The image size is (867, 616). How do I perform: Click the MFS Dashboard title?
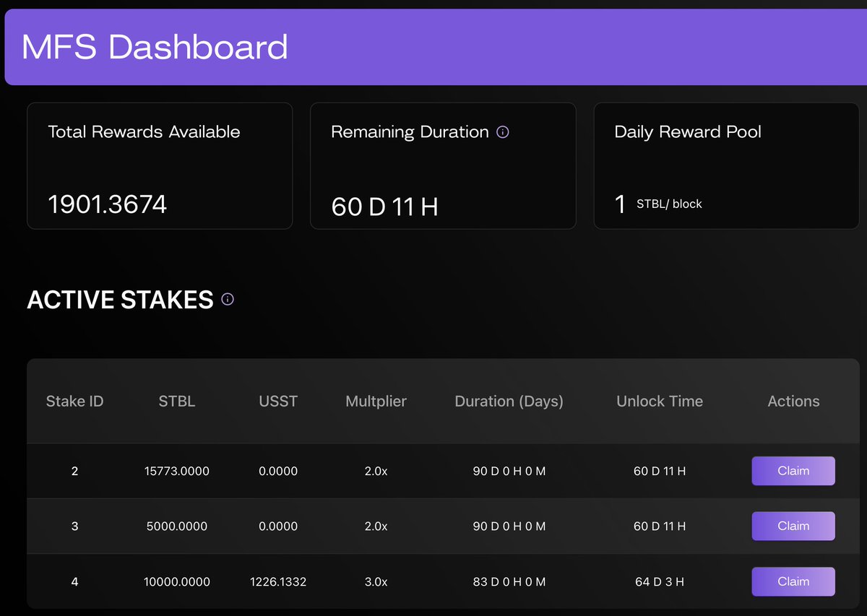(155, 47)
